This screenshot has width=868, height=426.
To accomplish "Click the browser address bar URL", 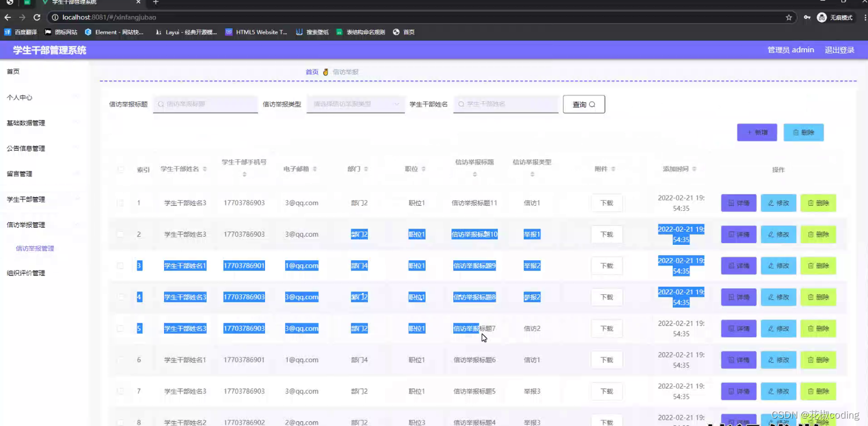I will tap(109, 17).
